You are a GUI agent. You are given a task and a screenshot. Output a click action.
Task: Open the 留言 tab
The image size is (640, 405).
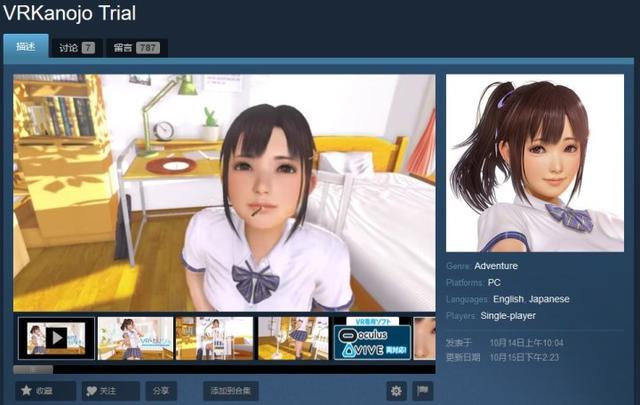(135, 48)
